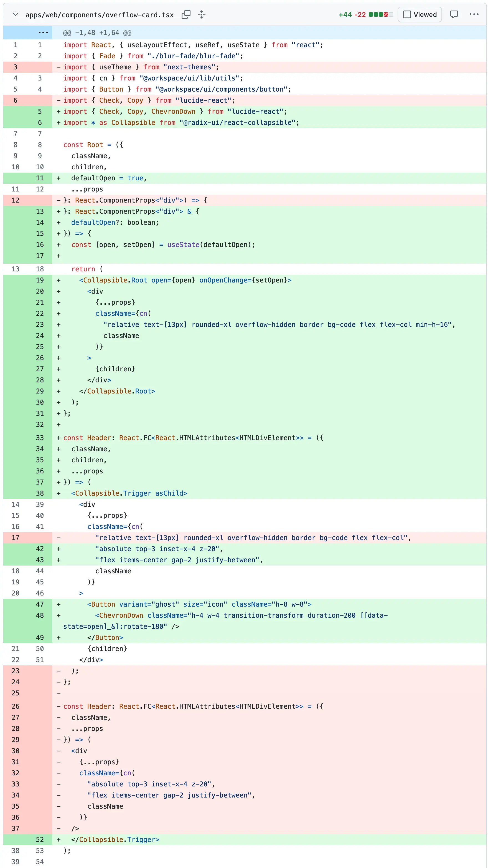Click the hunk header @@ -1,48 +1,64 @@
The width and height of the screenshot is (488, 868).
tap(97, 33)
